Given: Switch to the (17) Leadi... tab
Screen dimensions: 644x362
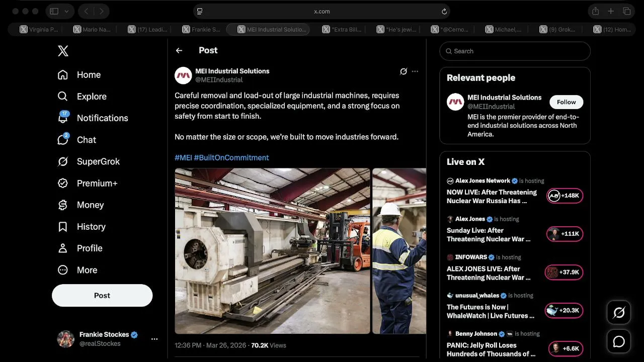Looking at the screenshot, I should (x=147, y=30).
